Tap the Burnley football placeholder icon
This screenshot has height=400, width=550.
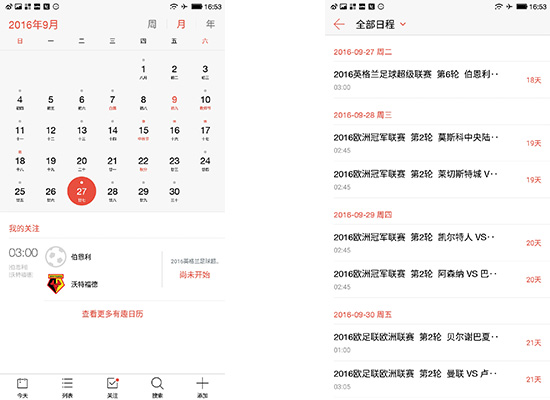click(x=56, y=256)
